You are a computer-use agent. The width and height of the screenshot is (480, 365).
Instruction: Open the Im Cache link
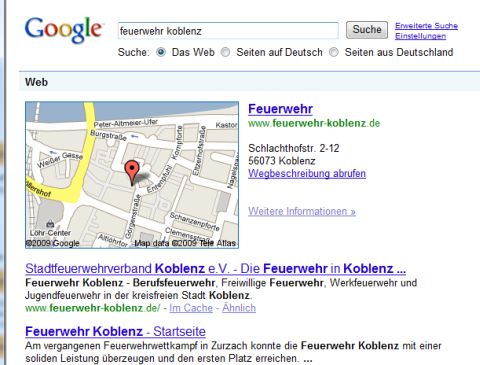(191, 308)
